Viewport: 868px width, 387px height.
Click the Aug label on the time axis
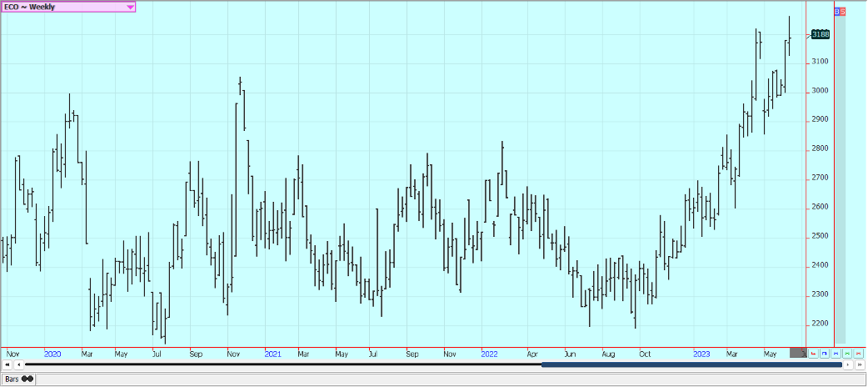point(608,354)
